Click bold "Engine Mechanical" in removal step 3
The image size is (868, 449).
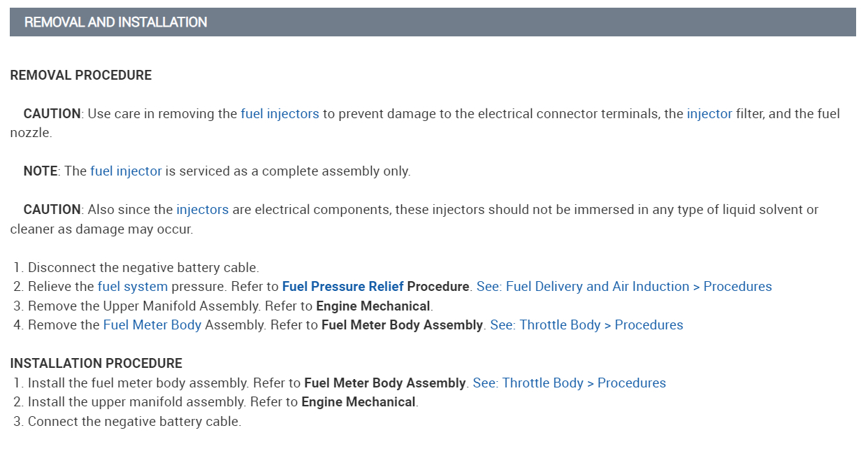click(x=372, y=306)
